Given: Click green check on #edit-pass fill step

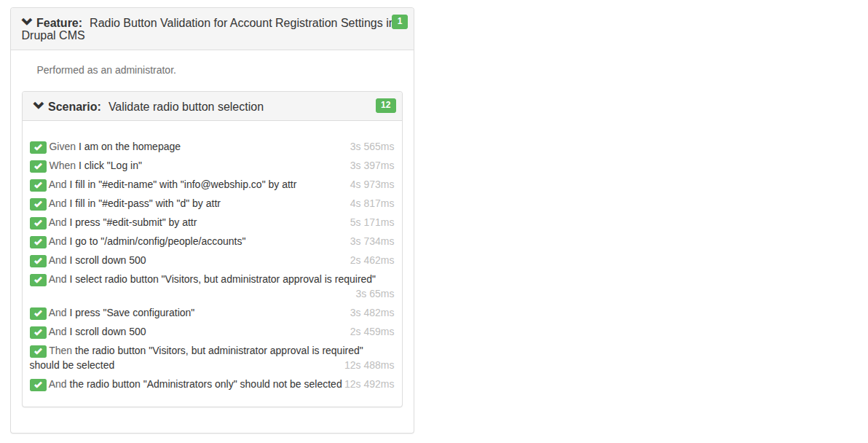Looking at the screenshot, I should [38, 204].
